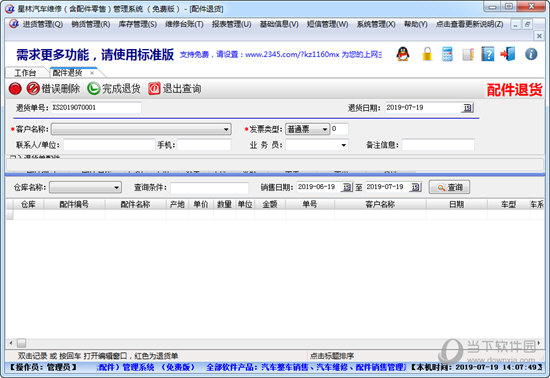This screenshot has height=378, width=550.
Task: Open the calculator icon in top toolbar
Action: tap(447, 54)
